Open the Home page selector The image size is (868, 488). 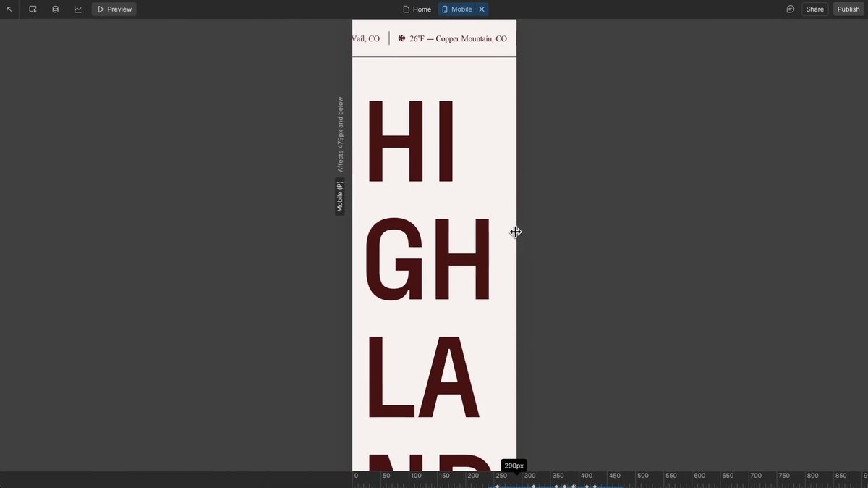(x=417, y=9)
